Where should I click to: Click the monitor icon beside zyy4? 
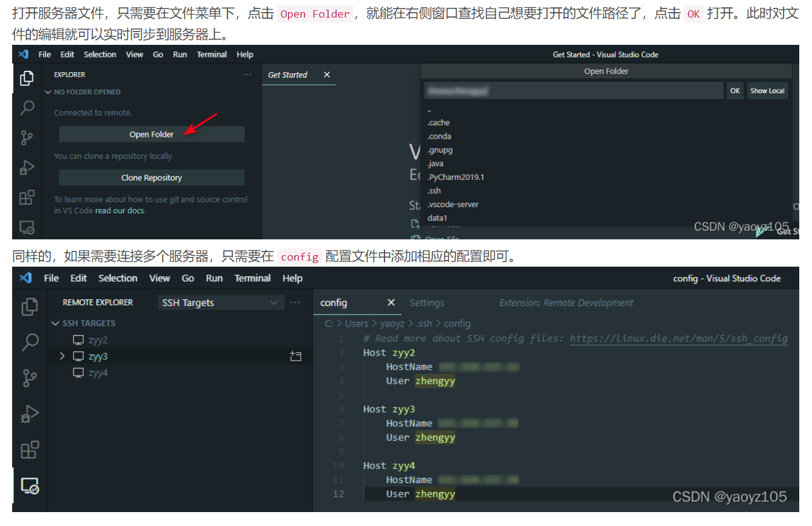(78, 373)
